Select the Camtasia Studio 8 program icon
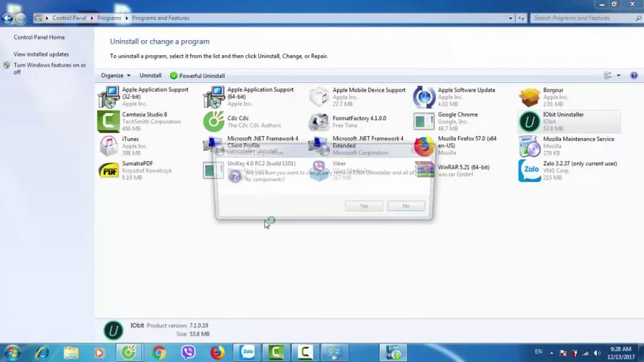This screenshot has width=644, height=362. click(108, 121)
